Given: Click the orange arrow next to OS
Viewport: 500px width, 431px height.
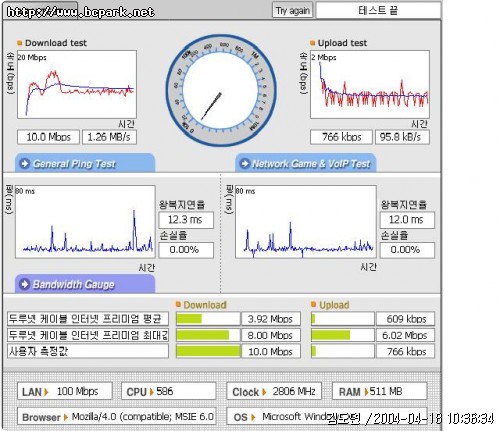Looking at the screenshot, I should point(253,417).
